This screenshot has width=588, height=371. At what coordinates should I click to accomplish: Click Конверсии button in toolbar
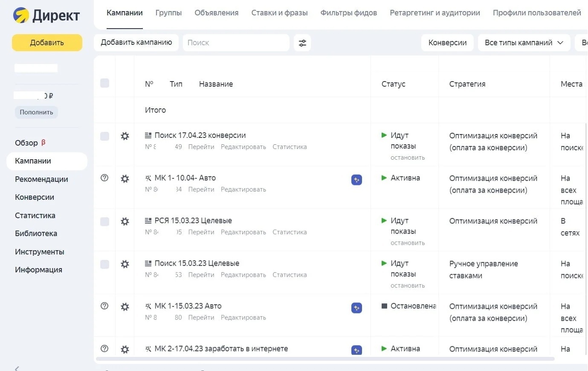pos(447,43)
